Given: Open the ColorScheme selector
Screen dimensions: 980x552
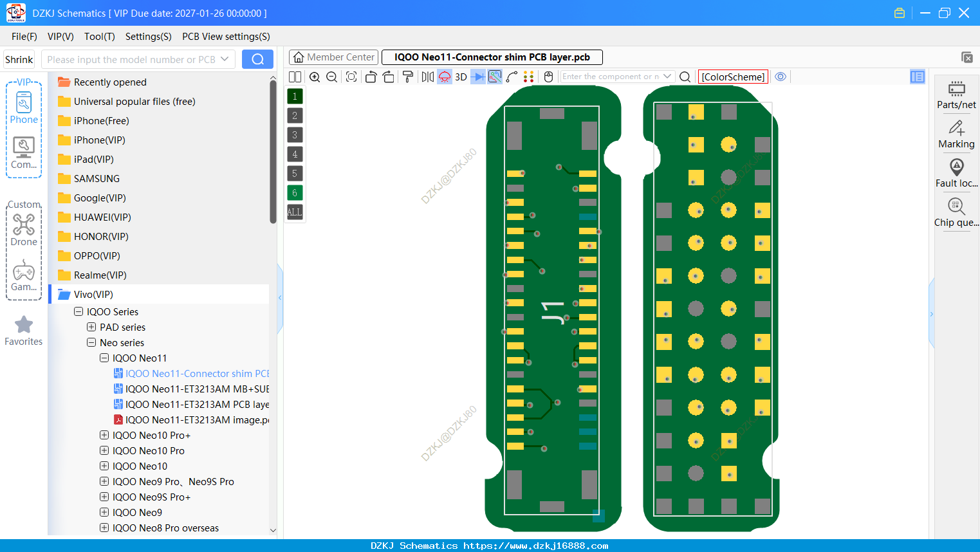Looking at the screenshot, I should 733,77.
